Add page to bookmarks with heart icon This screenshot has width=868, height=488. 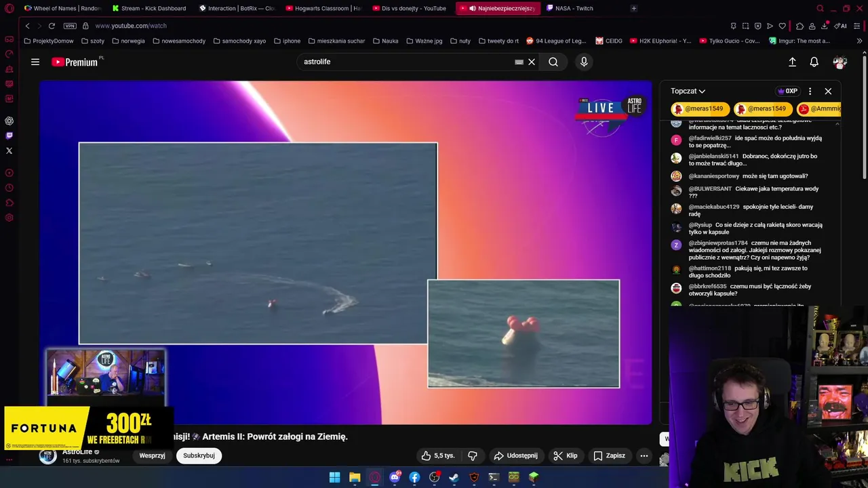click(782, 26)
